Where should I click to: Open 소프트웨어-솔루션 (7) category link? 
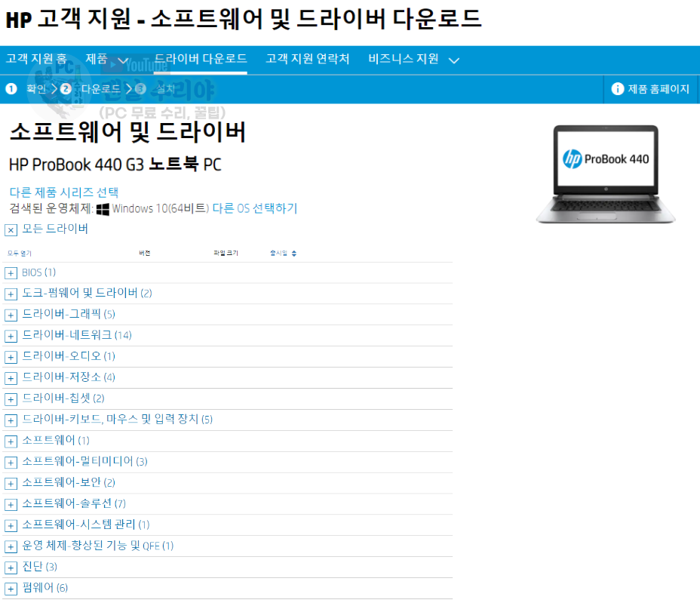point(74,503)
